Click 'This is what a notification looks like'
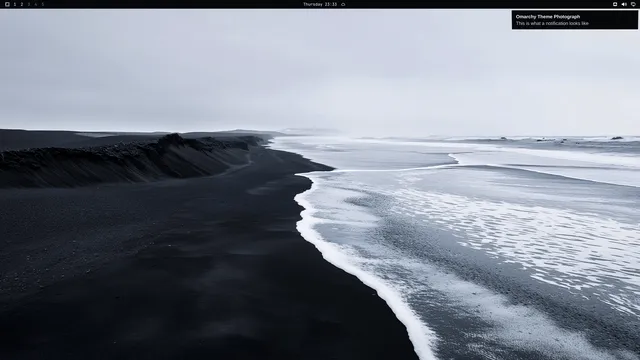This screenshot has height=360, width=640. (552, 23)
